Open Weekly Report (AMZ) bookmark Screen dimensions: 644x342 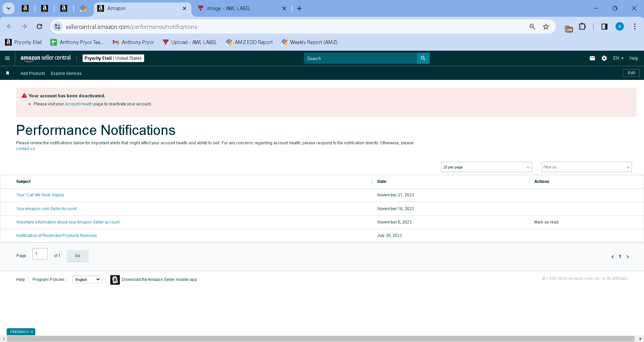pyautogui.click(x=309, y=42)
